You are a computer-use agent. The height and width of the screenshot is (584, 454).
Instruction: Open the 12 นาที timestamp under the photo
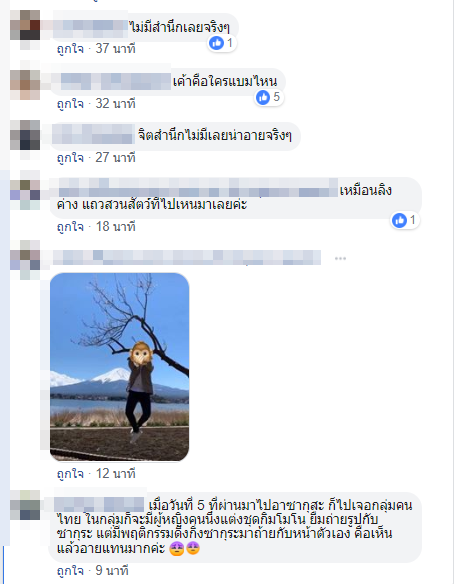[x=116, y=473]
